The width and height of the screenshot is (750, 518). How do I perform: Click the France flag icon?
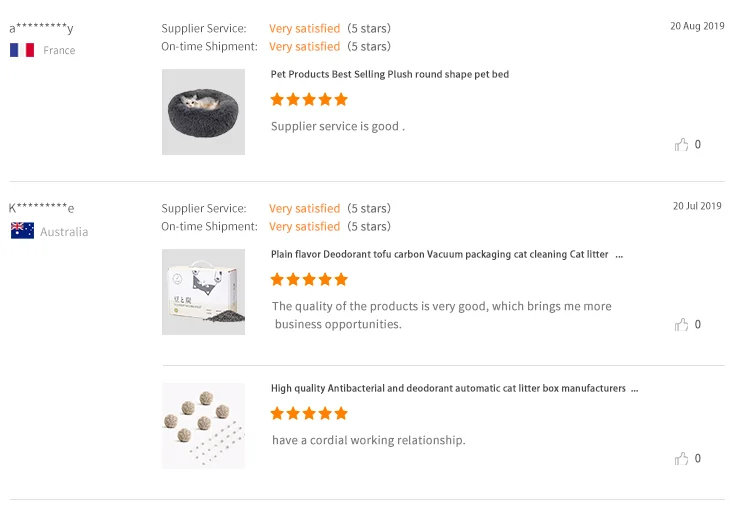point(22,50)
